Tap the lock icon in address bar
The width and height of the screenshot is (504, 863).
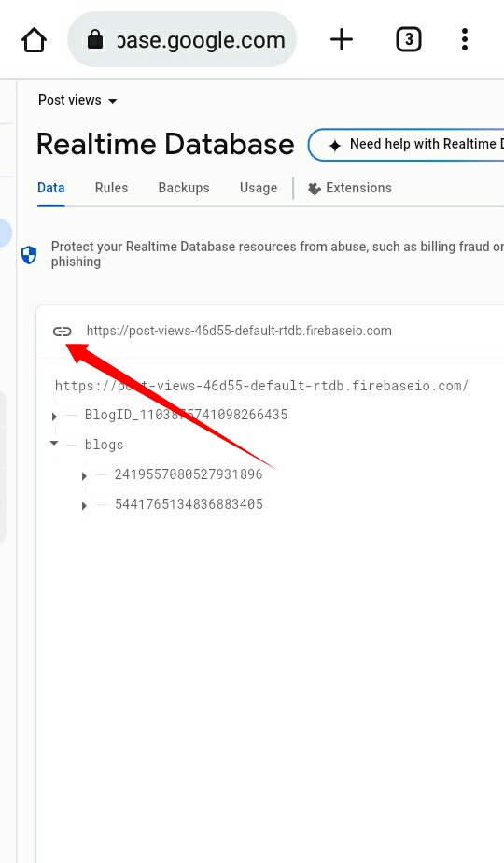point(95,39)
